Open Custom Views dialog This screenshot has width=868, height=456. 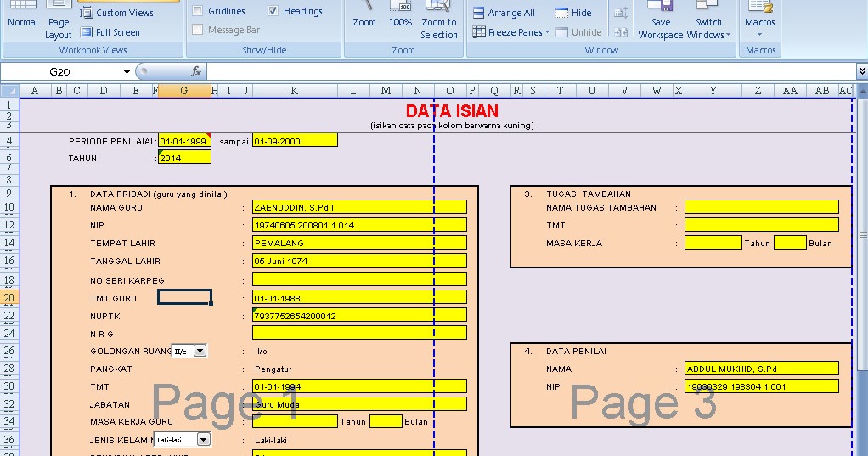[x=117, y=13]
